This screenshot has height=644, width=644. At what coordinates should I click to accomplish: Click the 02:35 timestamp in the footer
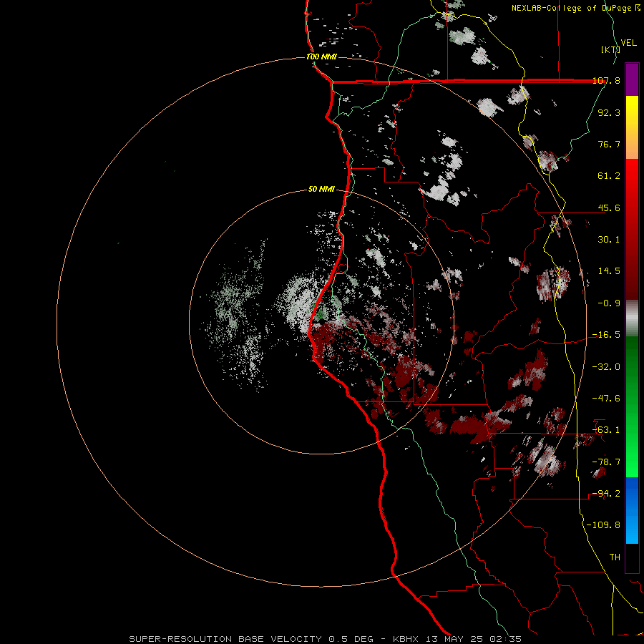click(x=505, y=639)
